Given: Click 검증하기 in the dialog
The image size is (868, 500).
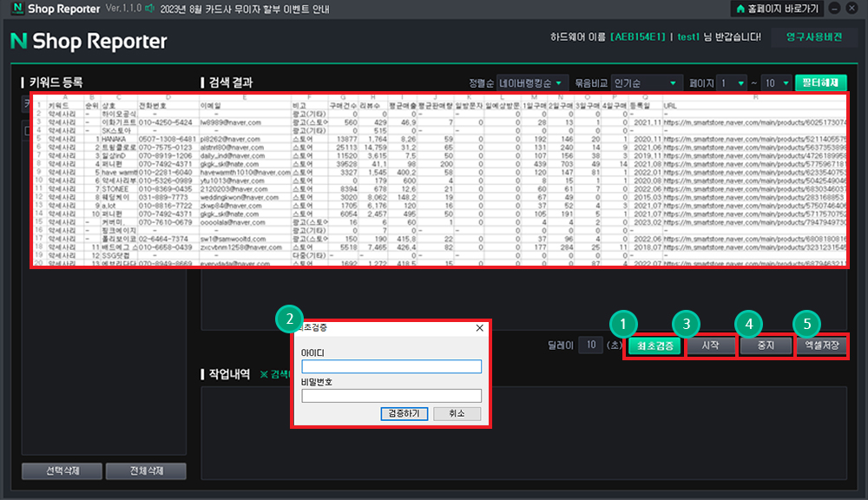Looking at the screenshot, I should pyautogui.click(x=404, y=413).
